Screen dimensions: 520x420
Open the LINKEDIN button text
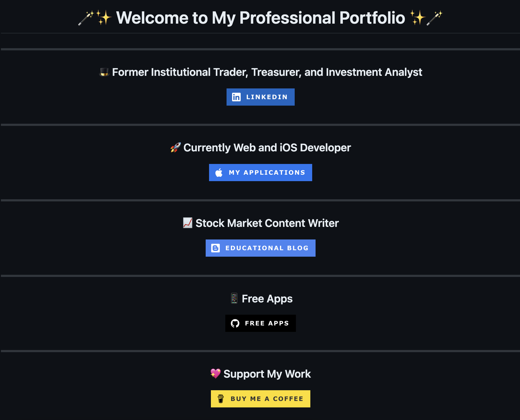tap(267, 97)
